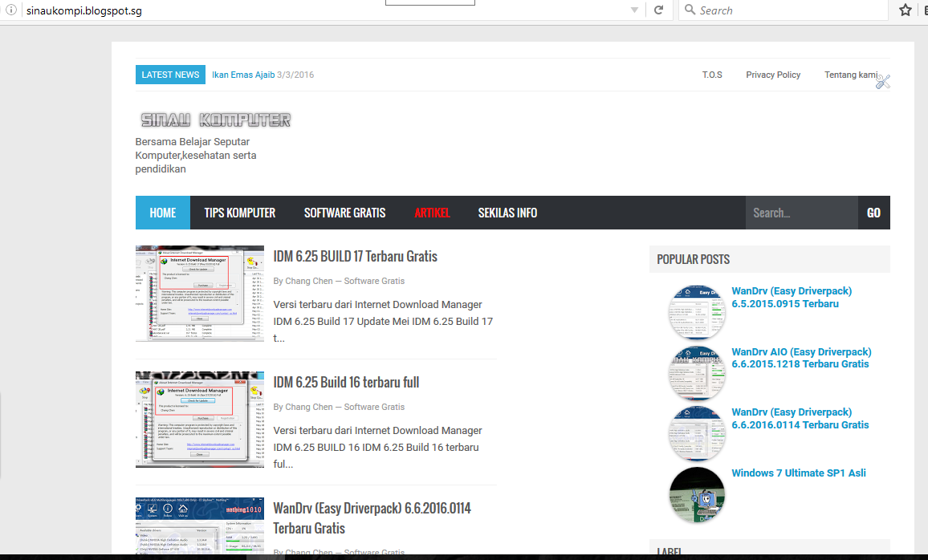Click the magnifier icon in the browser search box
This screenshot has height=560, width=928.
click(x=690, y=10)
